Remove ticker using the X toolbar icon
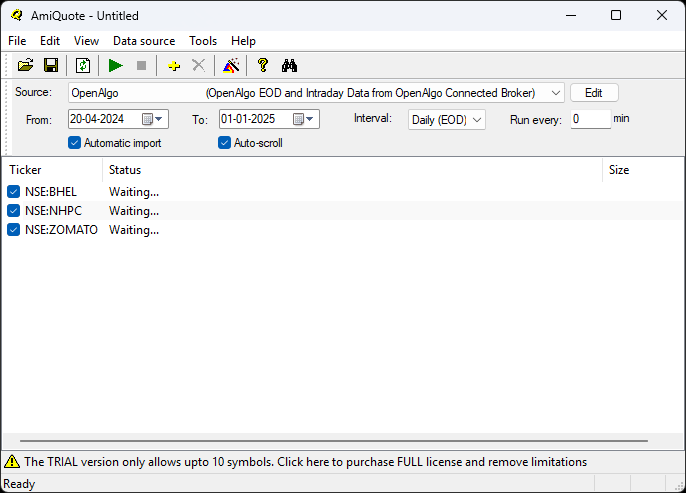686x493 pixels. [199, 66]
